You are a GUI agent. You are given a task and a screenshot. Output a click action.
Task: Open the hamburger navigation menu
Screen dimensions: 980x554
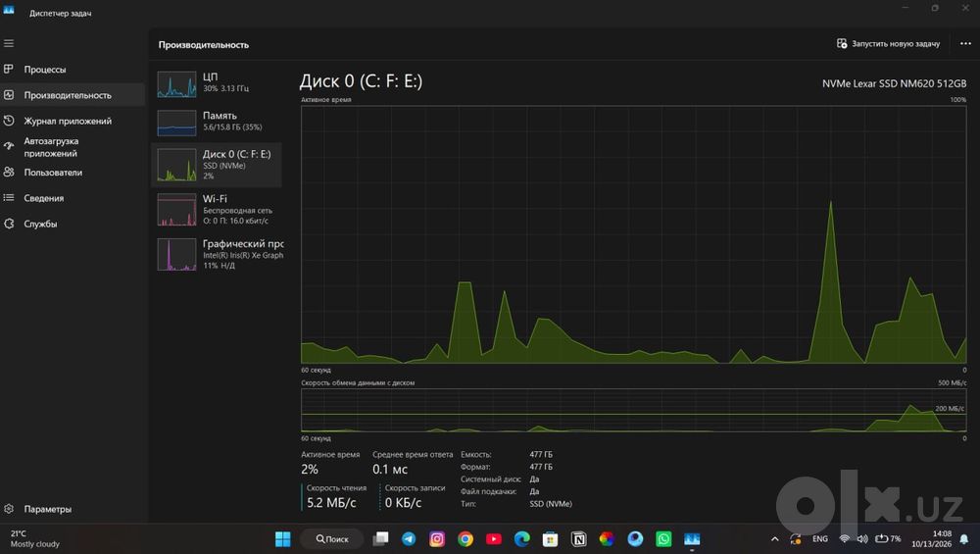coord(9,43)
